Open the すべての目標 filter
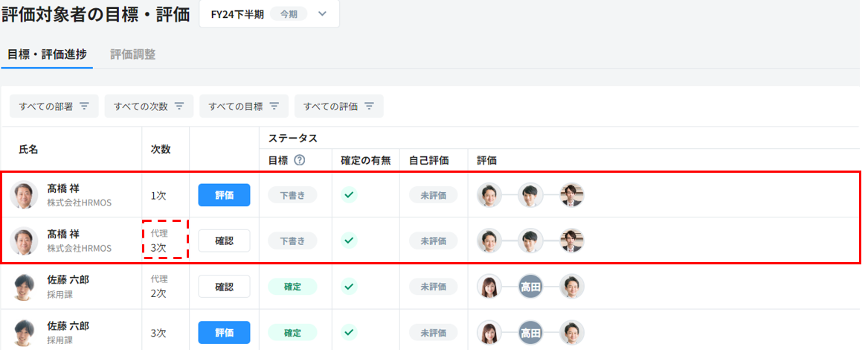 pos(243,106)
